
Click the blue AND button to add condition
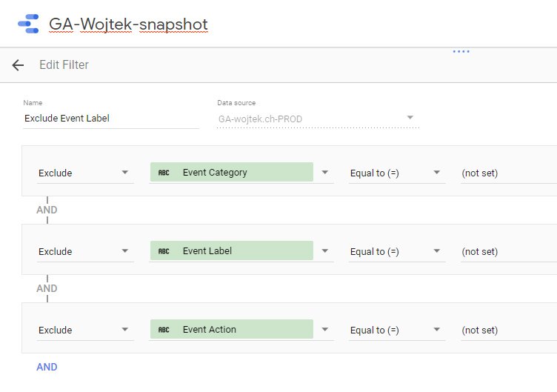tap(47, 367)
